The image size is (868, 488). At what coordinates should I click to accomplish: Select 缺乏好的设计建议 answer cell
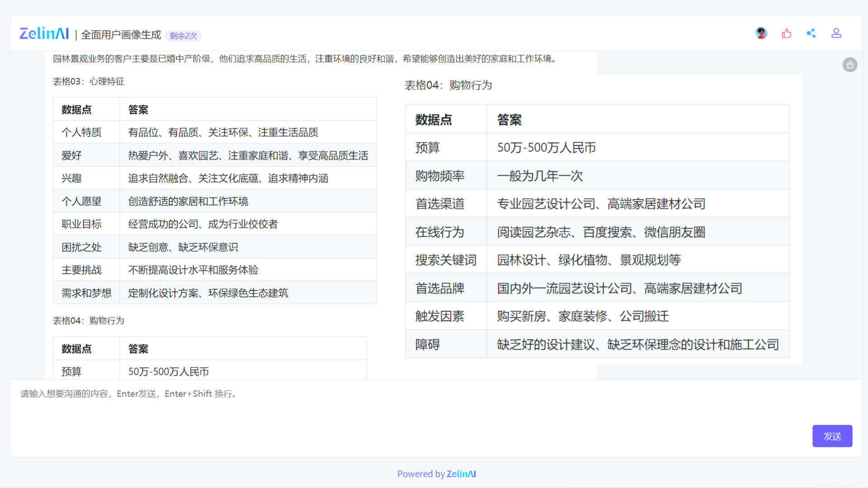(638, 345)
